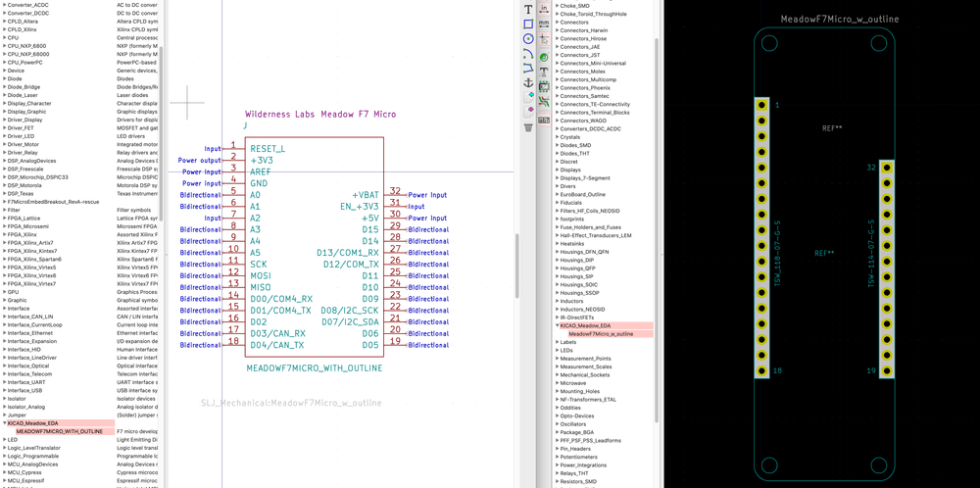Select the Delete trash can tool
Screen dimensions: 980x488
pos(528,127)
